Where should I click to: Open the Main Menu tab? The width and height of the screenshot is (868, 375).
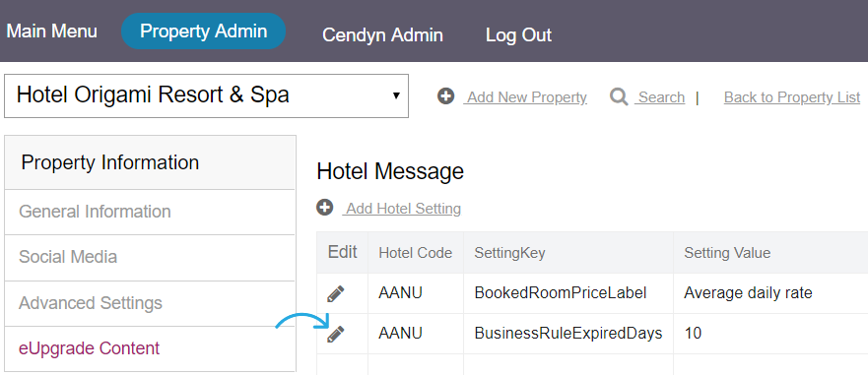[51, 31]
